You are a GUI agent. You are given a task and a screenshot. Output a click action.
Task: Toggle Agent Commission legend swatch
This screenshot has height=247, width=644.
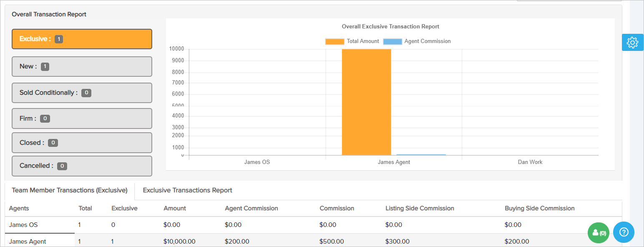(392, 41)
